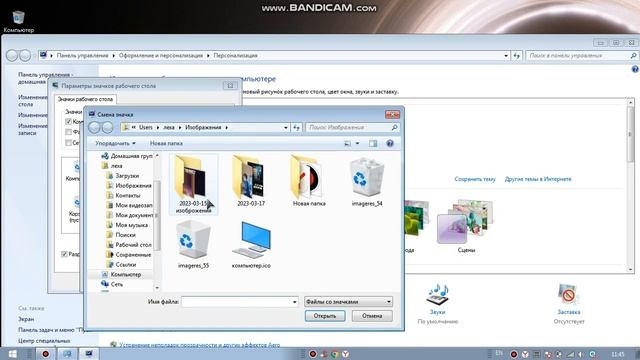Open the Control Panel address bar dropdown
This screenshot has height=360, width=640.
[x=506, y=56]
